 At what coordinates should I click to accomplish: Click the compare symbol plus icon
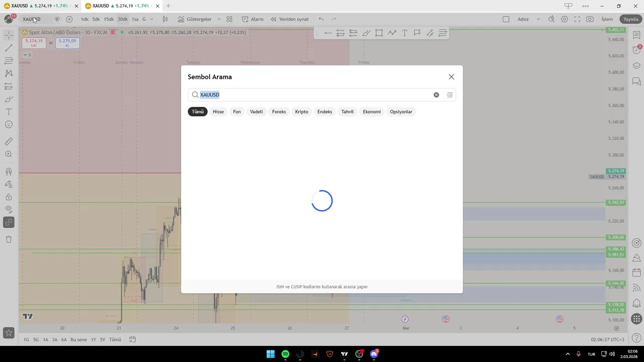coord(69,19)
